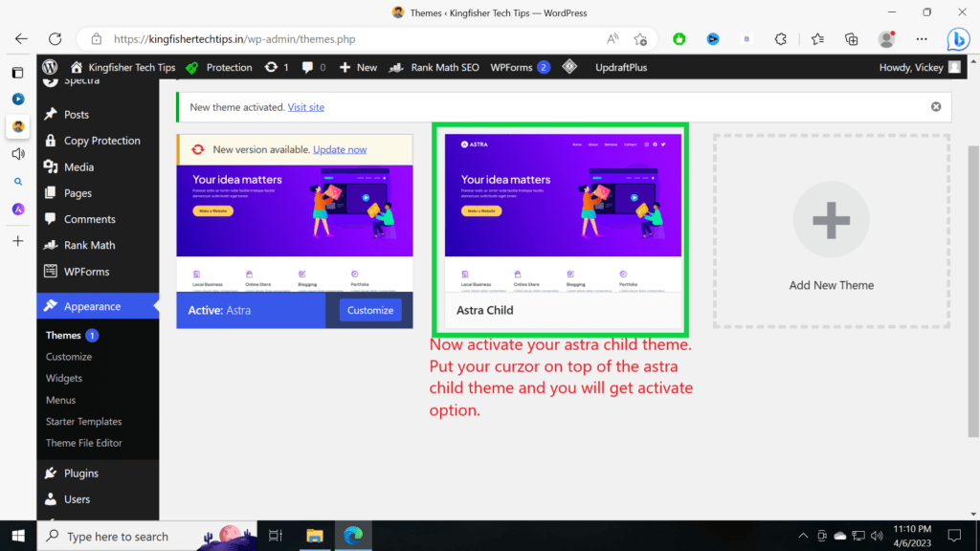Open Pages in sidebar
This screenshot has width=980, height=551.
pyautogui.click(x=98, y=193)
